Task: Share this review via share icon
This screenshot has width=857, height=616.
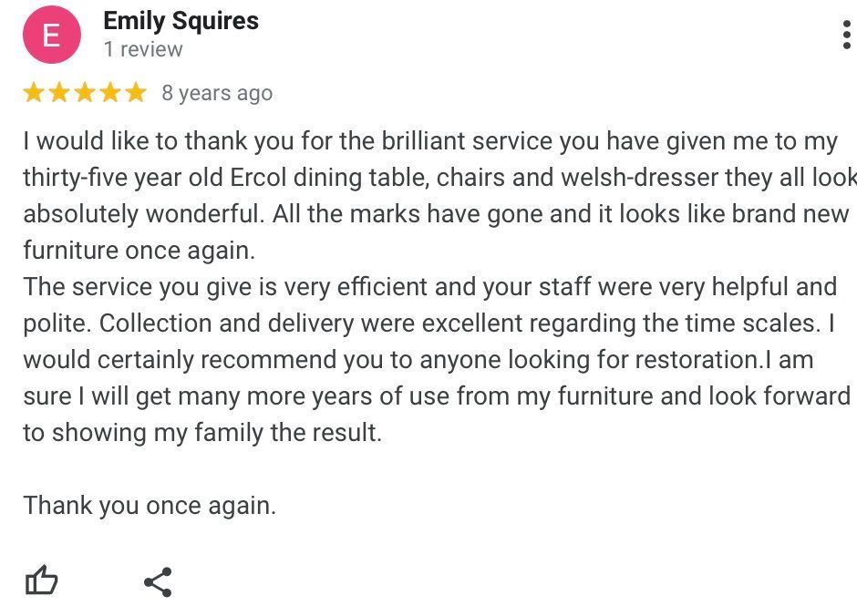Action: 158,581
